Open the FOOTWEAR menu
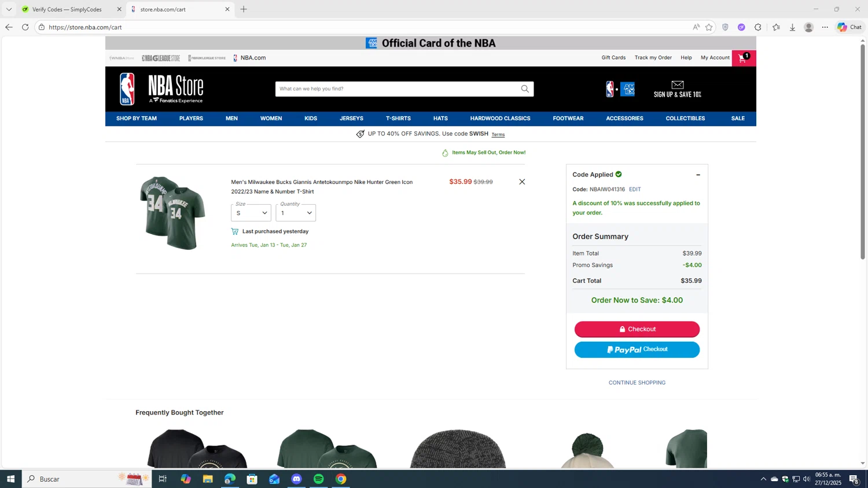Viewport: 868px width, 488px height. pos(568,119)
